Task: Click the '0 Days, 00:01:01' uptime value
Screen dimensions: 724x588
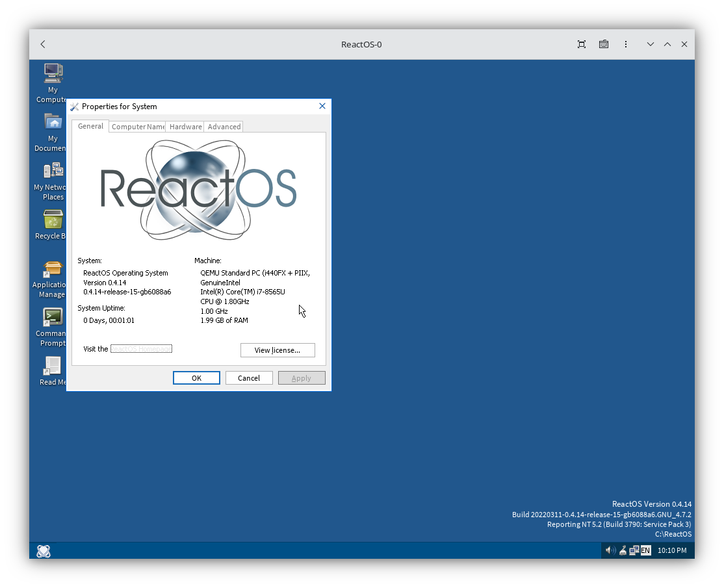Action: [109, 320]
